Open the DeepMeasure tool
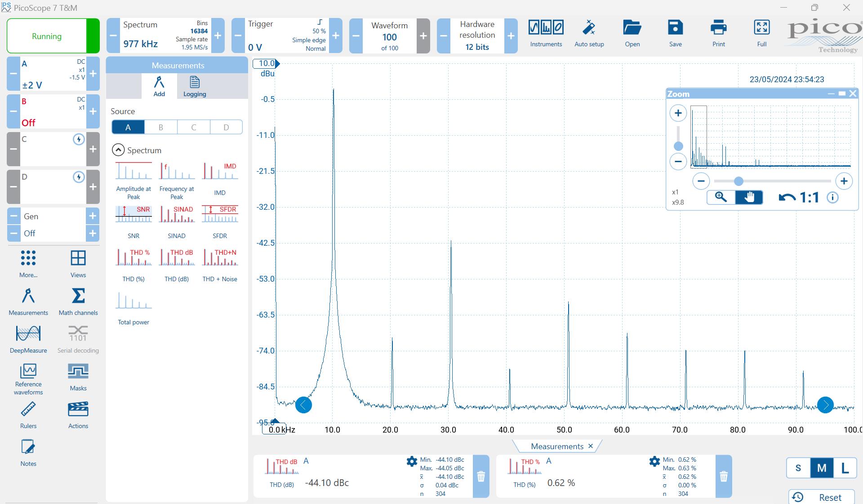Screen dimensions: 863x504 [28, 339]
